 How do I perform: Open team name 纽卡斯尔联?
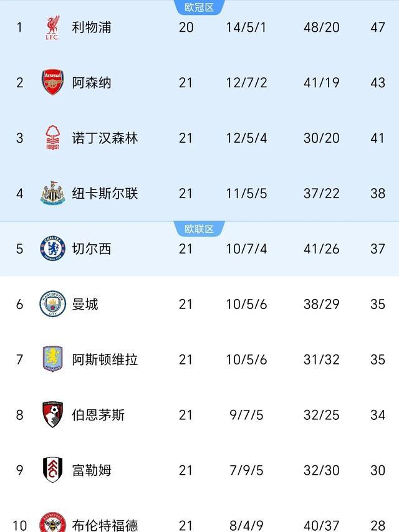[x=105, y=193]
